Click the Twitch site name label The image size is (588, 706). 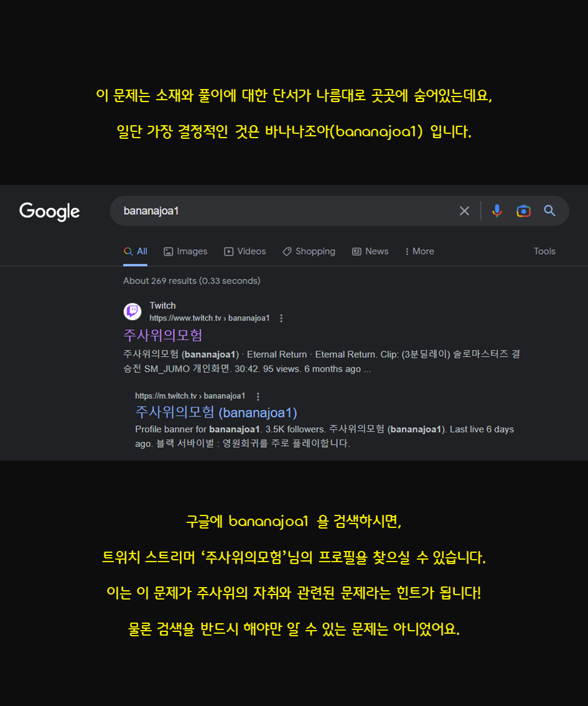pyautogui.click(x=162, y=305)
